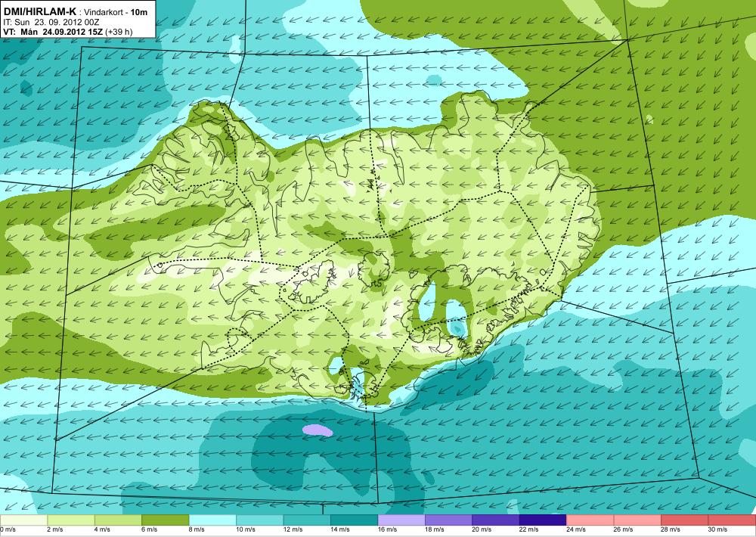Click the "16 m/s" legend label
Viewport: 756px width, 537px height.
click(388, 529)
